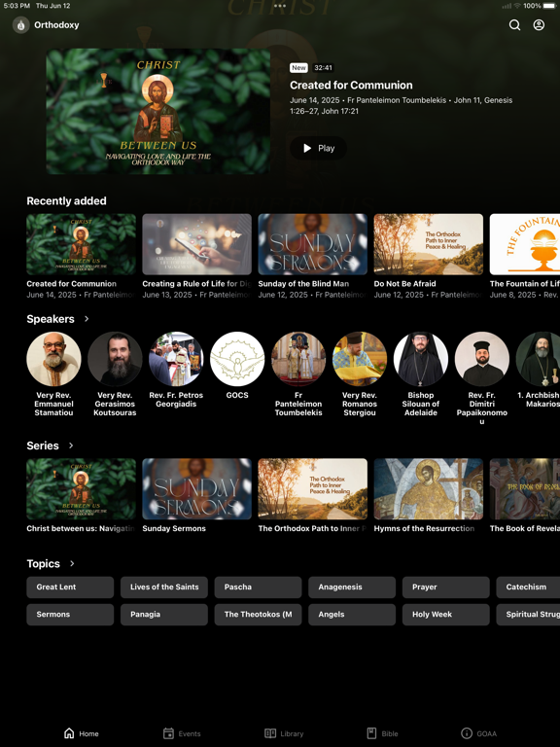The image size is (560, 747).
Task: Open Do Not Be Afraid episode thumbnail
Action: click(428, 244)
